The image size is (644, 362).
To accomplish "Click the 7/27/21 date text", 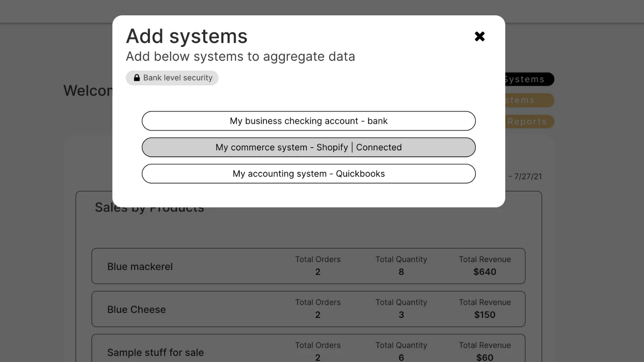I will 528,177.
